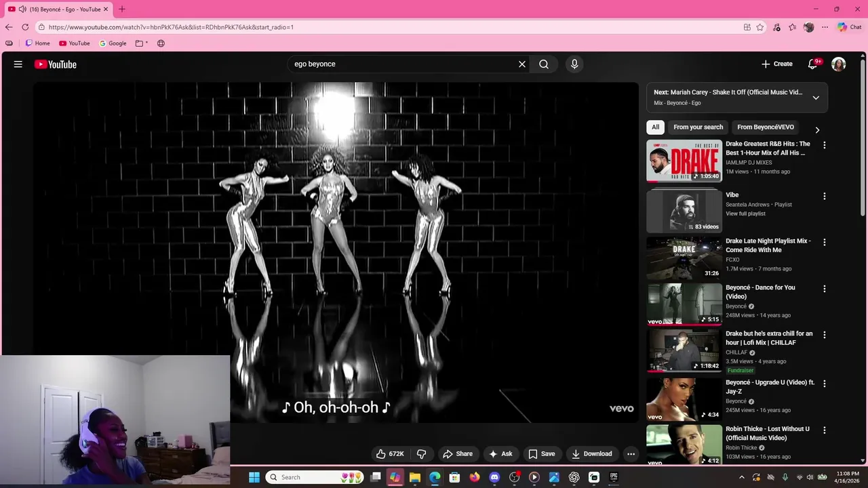Download the video
This screenshot has height=488, width=868.
tap(592, 454)
